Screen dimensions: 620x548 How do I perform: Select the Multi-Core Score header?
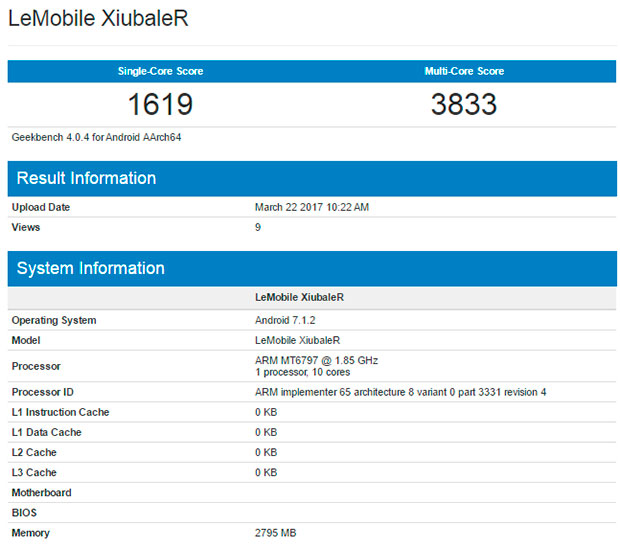(464, 71)
